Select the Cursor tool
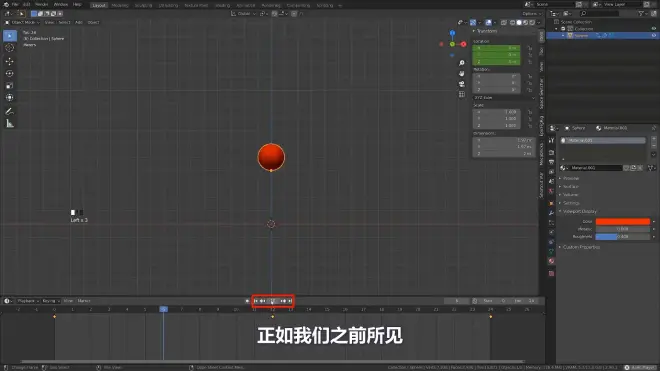Screen dimensions: 660x371 pyautogui.click(x=10, y=48)
